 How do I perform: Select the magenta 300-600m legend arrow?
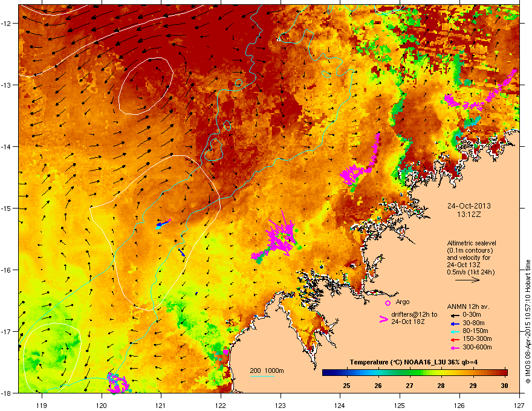[455, 348]
